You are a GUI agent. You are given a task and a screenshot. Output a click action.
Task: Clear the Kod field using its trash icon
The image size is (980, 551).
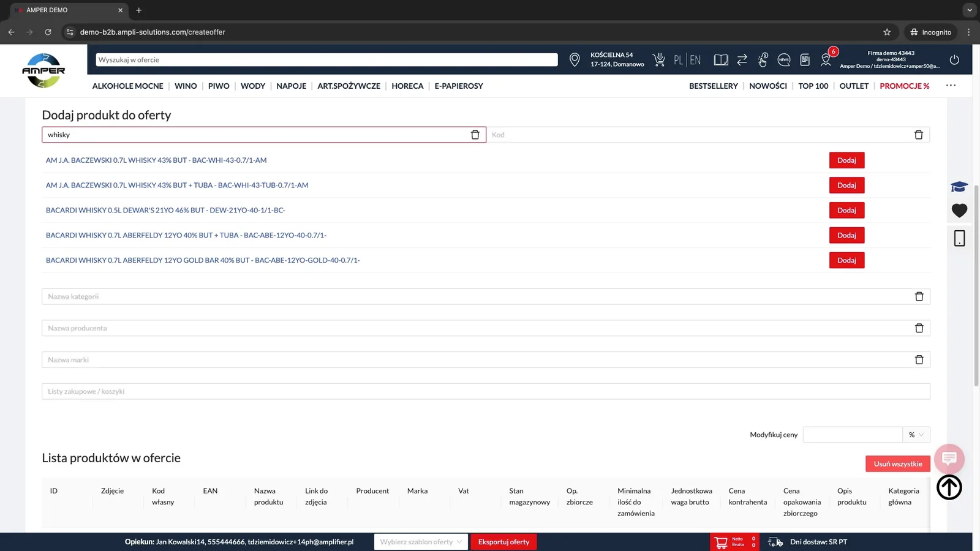pos(918,135)
